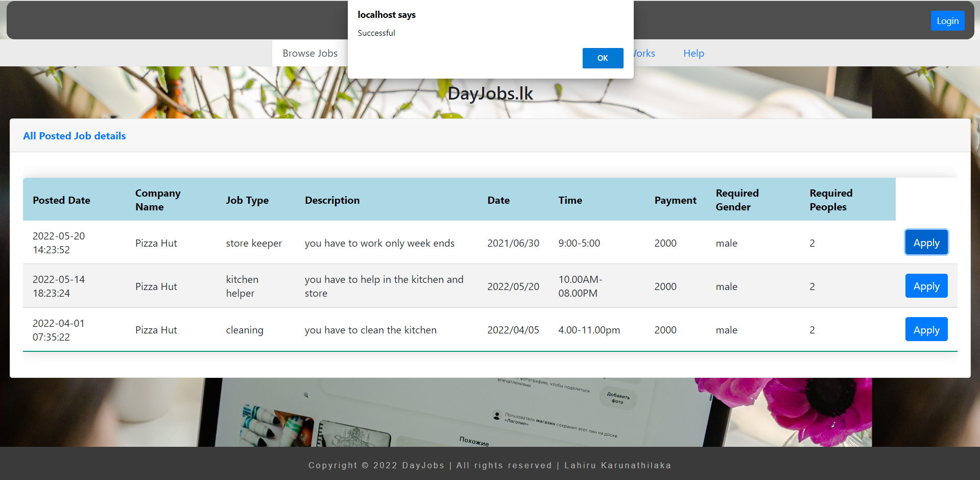
Task: Click the Time column header
Action: click(x=570, y=200)
